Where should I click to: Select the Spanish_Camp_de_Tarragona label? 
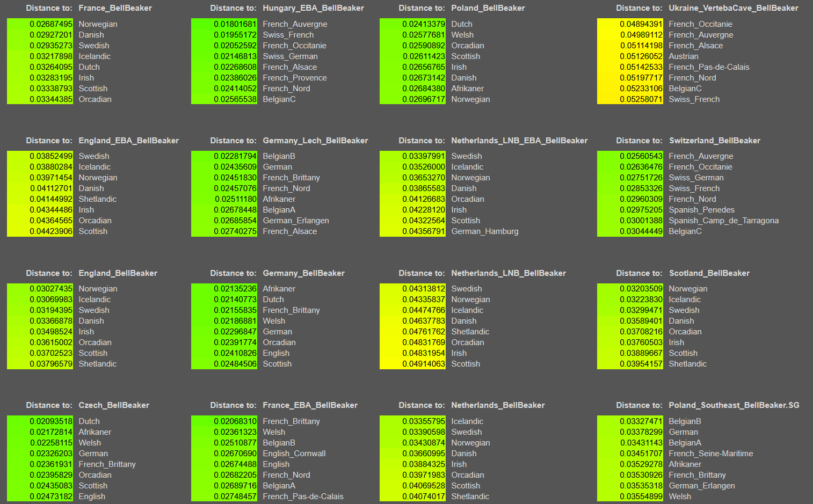723,221
